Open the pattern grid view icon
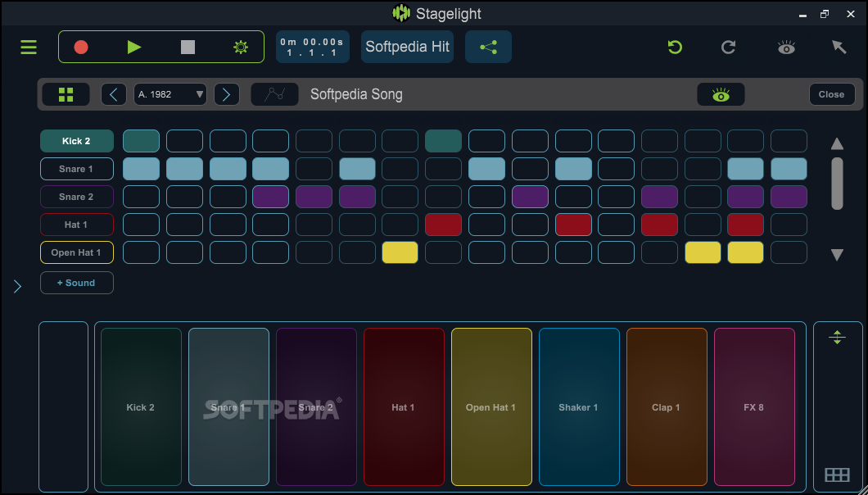Viewport: 868px width, 495px height. tap(66, 94)
